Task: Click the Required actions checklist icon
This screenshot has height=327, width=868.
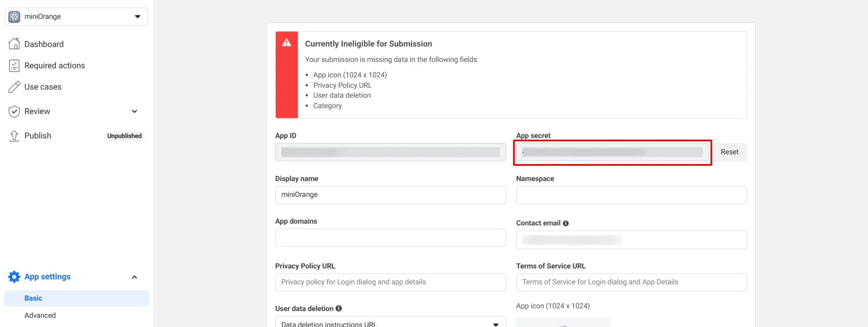Action: pos(14,66)
